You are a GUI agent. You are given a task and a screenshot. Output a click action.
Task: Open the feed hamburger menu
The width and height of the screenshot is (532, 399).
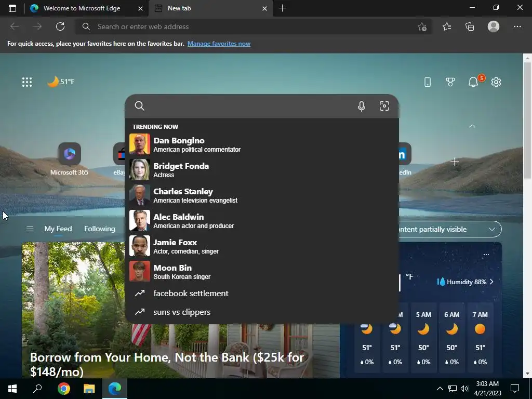[x=30, y=229]
